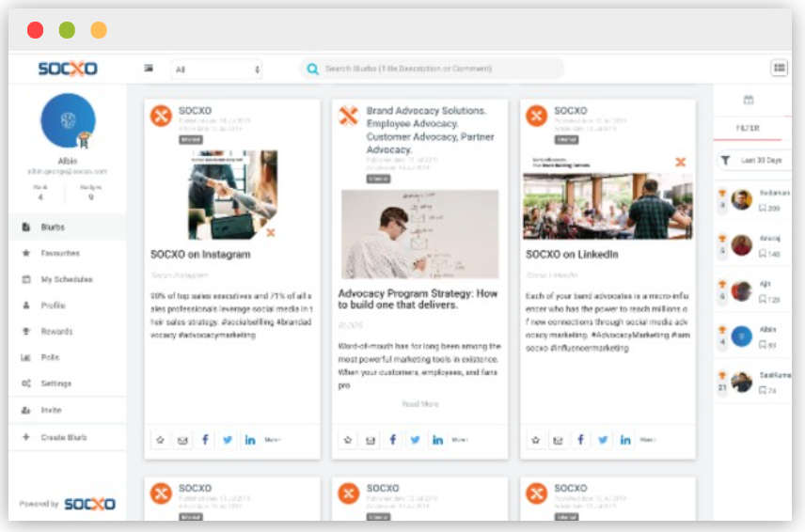This screenshot has height=532, width=805.
Task: Click the Brand Advocacy Solutions publisher icon
Action: (349, 116)
